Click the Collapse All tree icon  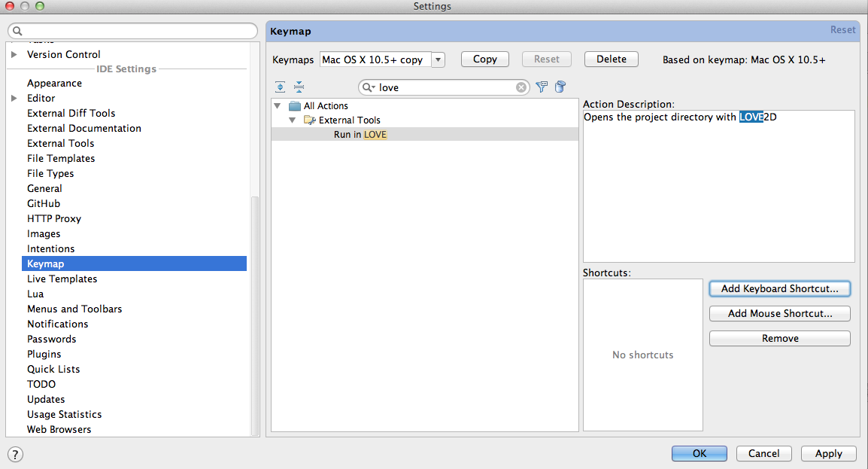[x=299, y=87]
